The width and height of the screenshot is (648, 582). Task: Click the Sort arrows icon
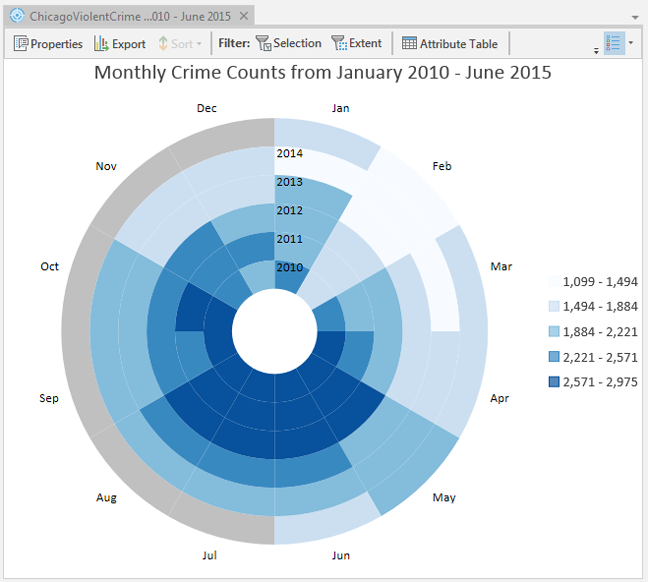(162, 44)
